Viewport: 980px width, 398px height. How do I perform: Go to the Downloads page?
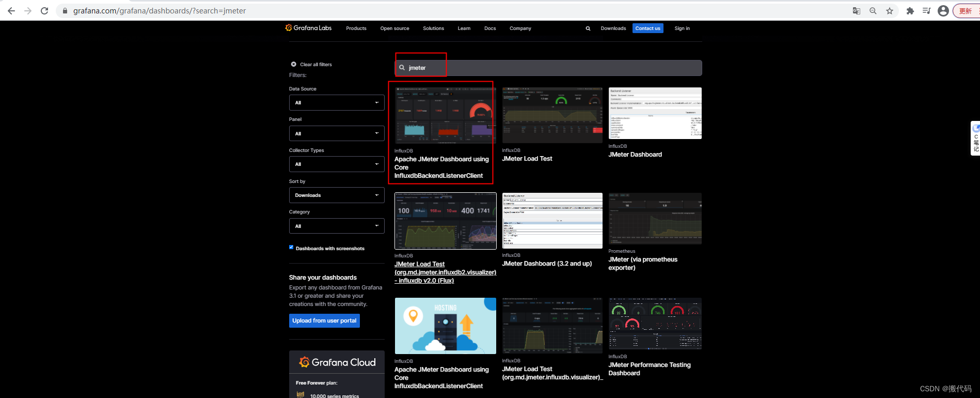(x=613, y=28)
